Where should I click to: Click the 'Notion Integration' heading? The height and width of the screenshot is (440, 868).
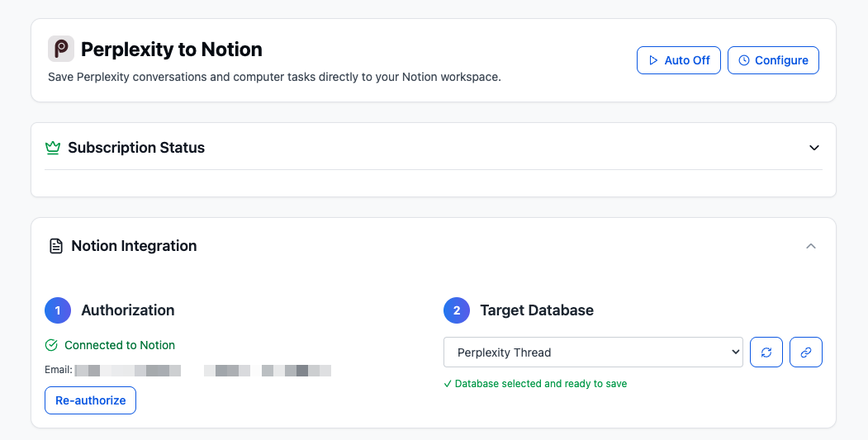pyautogui.click(x=134, y=246)
